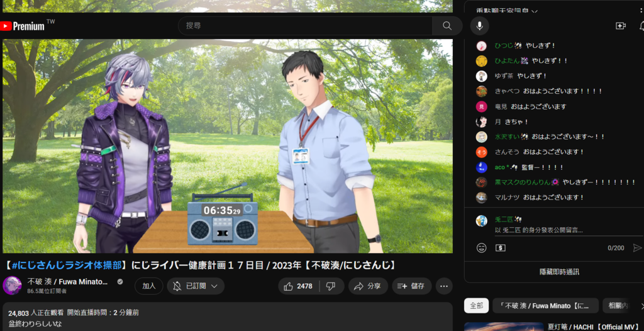The width and height of the screenshot is (644, 331).
Task: Open 不破 湊 channel avatar
Action: (13, 286)
